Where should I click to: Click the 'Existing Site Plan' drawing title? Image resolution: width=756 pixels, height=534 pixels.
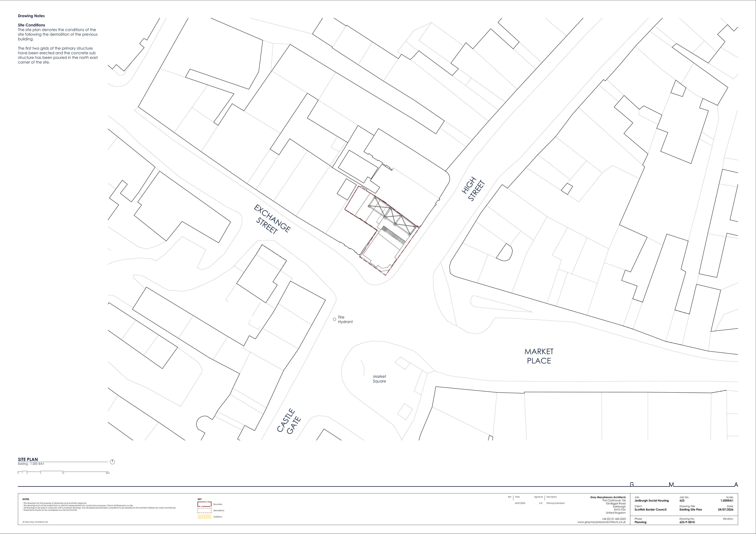pyautogui.click(x=690, y=509)
